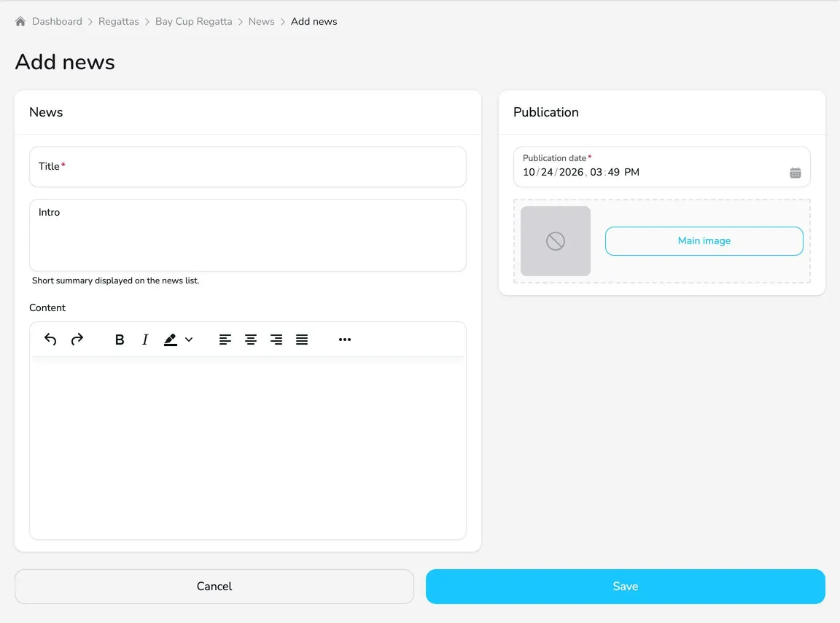Select the day 24 in publication date
The image size is (840, 623).
coord(546,173)
